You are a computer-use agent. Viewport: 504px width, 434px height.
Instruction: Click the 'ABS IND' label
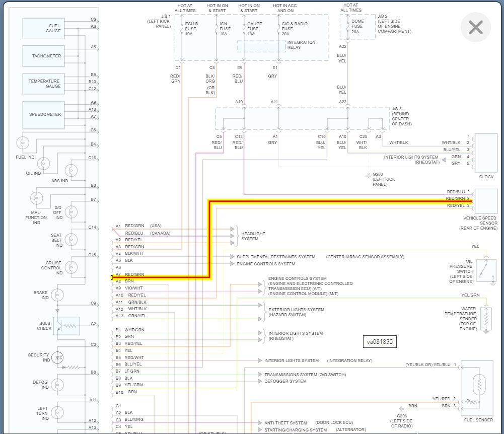click(60, 181)
